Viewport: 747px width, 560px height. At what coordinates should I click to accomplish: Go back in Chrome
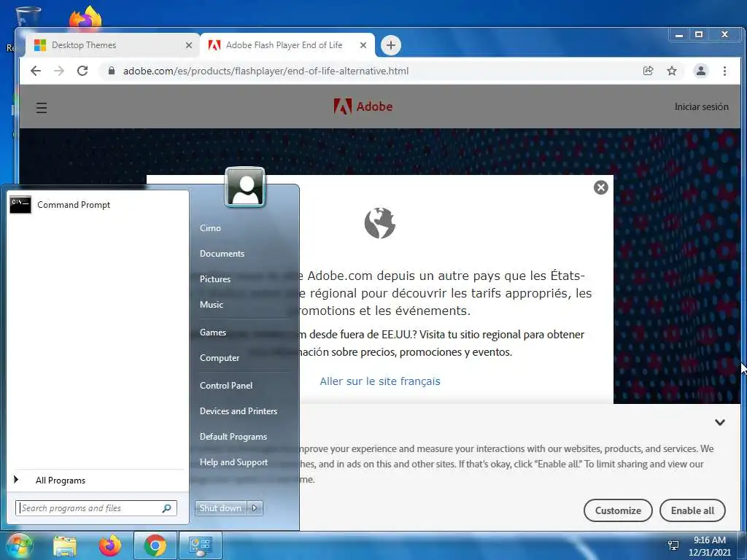(36, 71)
